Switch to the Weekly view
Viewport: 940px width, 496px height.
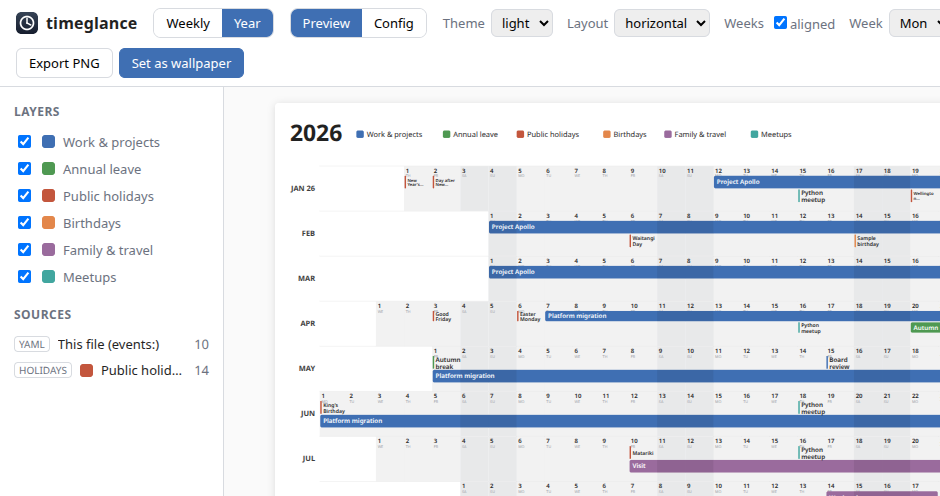(x=188, y=23)
